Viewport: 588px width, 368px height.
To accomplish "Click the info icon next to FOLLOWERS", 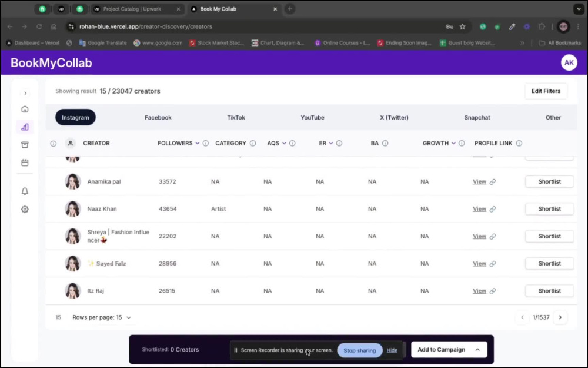I will [x=205, y=143].
